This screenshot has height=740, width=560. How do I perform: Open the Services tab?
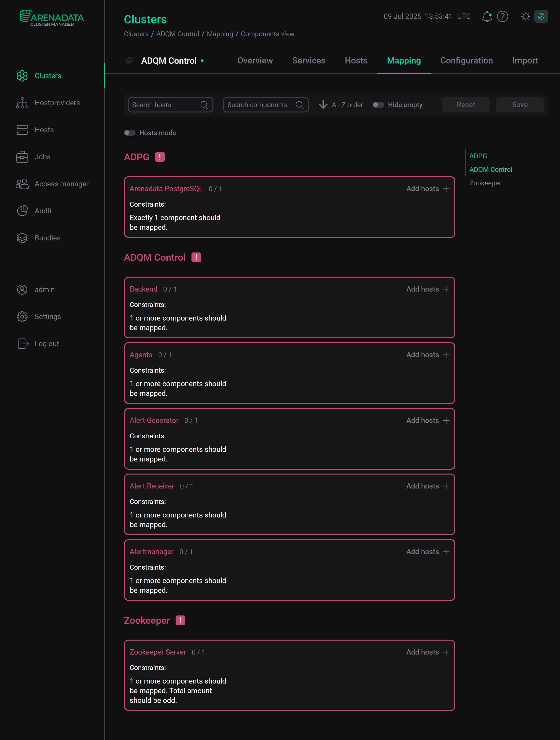tap(308, 61)
